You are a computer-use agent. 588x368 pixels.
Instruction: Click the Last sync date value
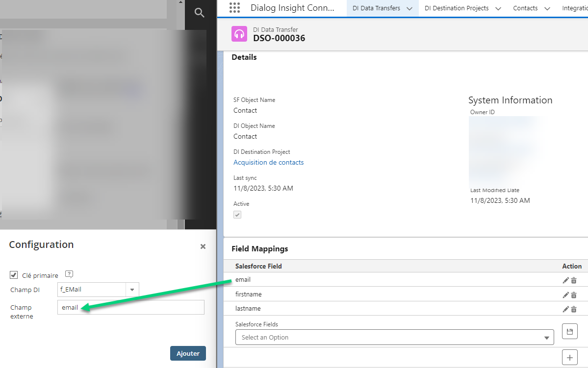click(263, 189)
